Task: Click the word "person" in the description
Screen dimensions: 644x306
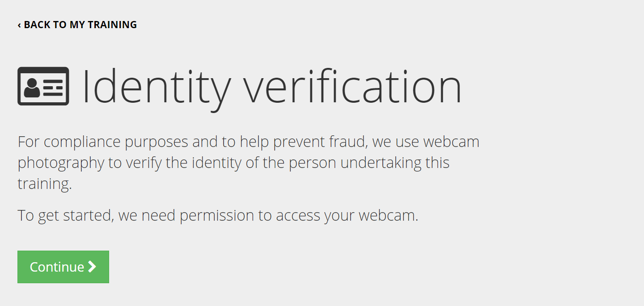Action: coord(312,163)
